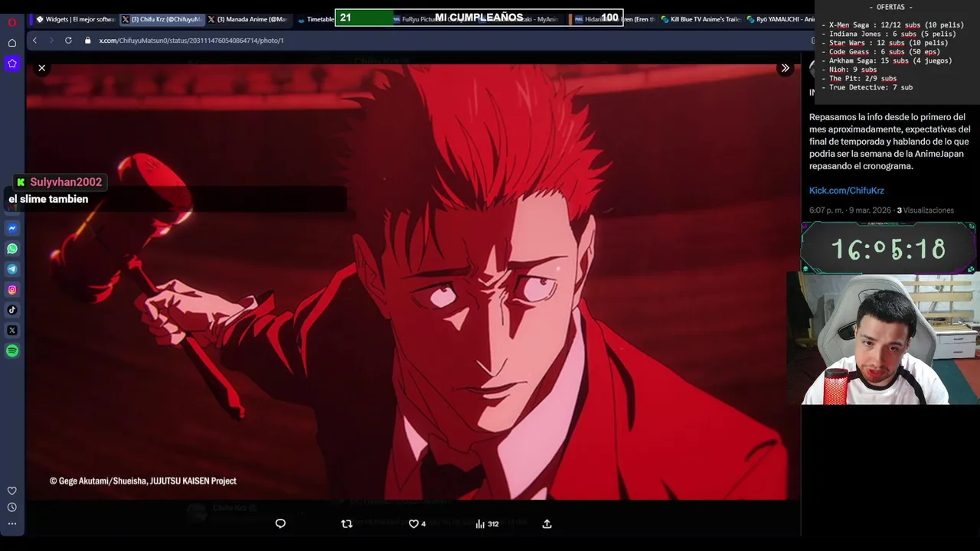Switch to Widgets tab

click(x=76, y=19)
